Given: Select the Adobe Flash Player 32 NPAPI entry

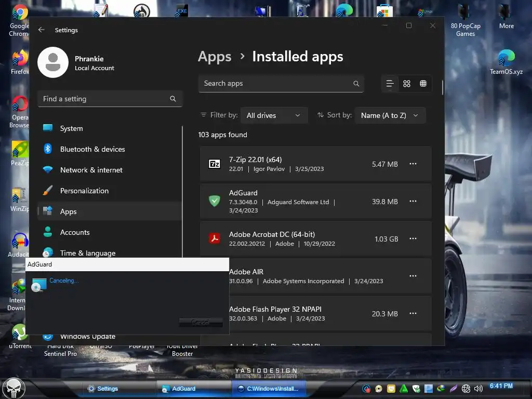Looking at the screenshot, I should [315, 313].
